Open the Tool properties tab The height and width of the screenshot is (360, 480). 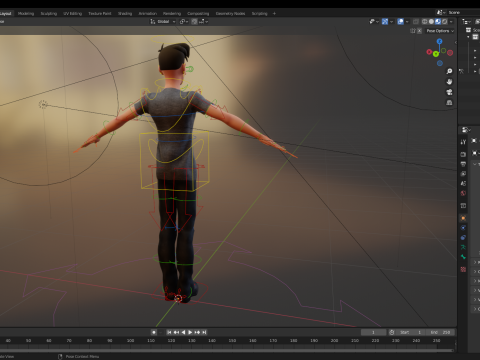(x=463, y=142)
